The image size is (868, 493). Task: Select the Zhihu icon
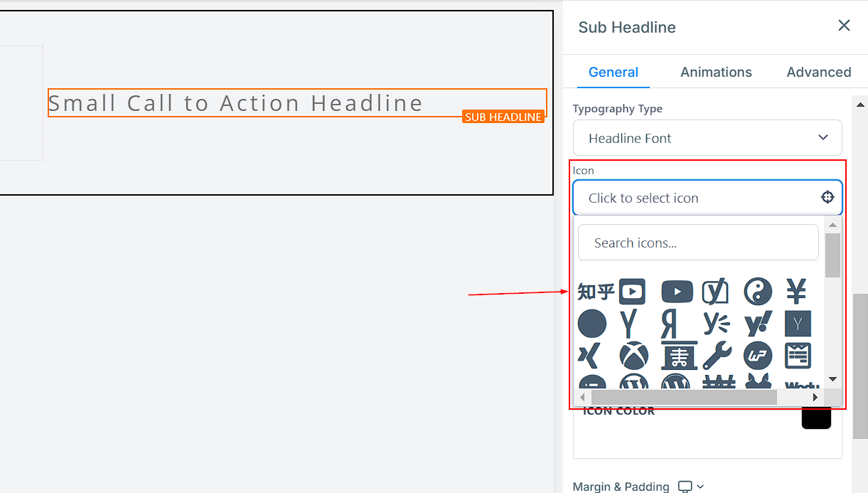[596, 292]
